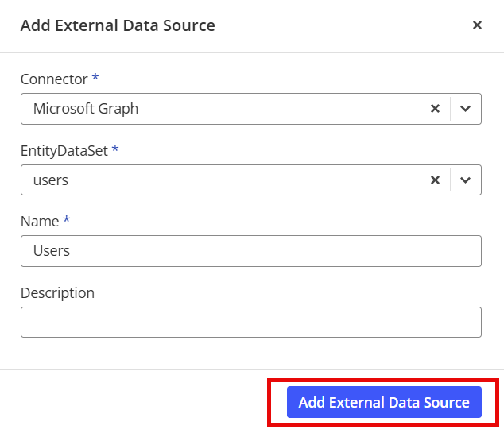Screen dimensions: 504x433
Task: Select the Microsoft Graph value text
Action: pos(86,109)
